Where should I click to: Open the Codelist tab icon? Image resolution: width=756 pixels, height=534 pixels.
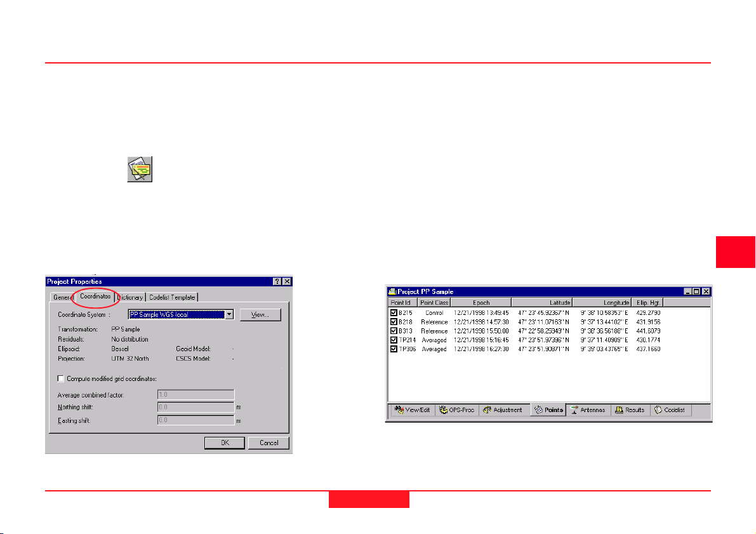point(658,410)
